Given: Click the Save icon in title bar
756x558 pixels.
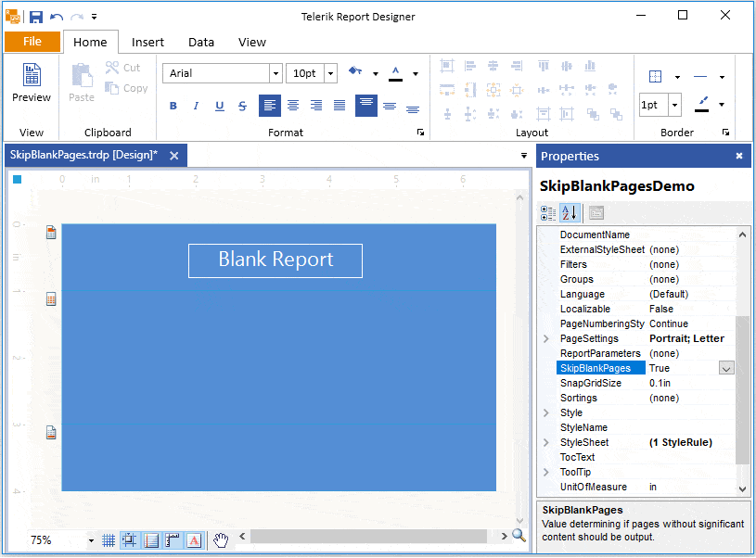Looking at the screenshot, I should tap(35, 17).
